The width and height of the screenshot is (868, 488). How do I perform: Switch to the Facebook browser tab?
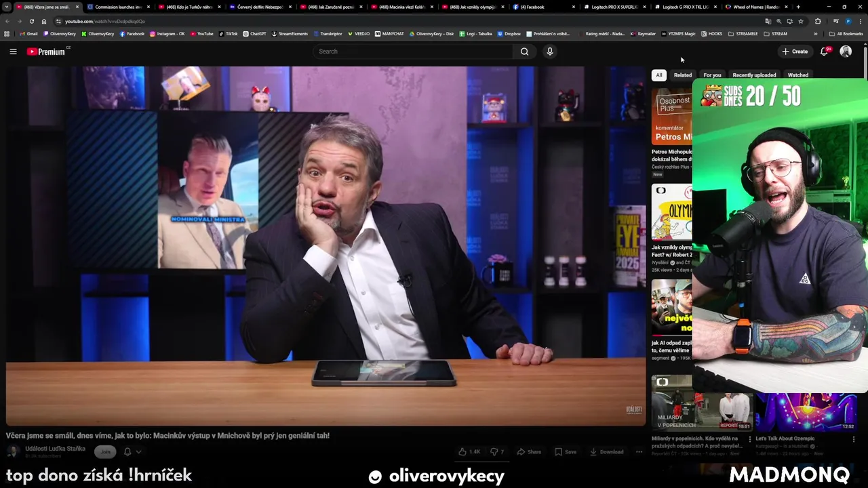(542, 7)
